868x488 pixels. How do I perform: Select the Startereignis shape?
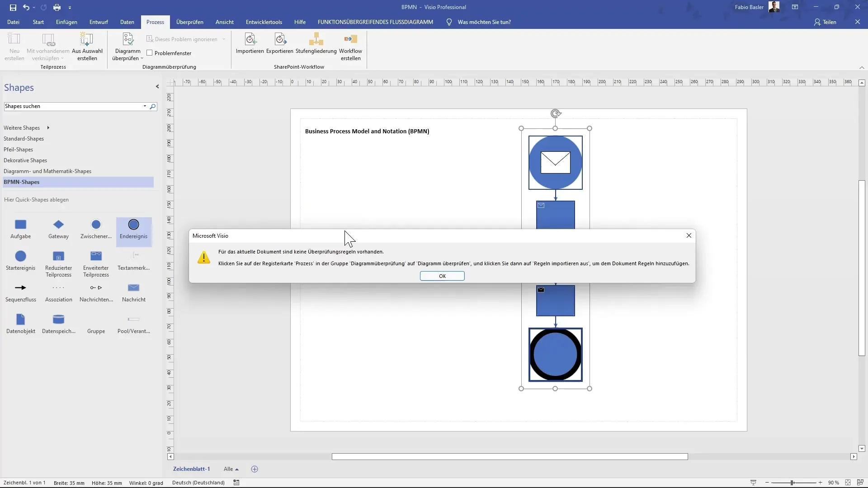pyautogui.click(x=21, y=261)
